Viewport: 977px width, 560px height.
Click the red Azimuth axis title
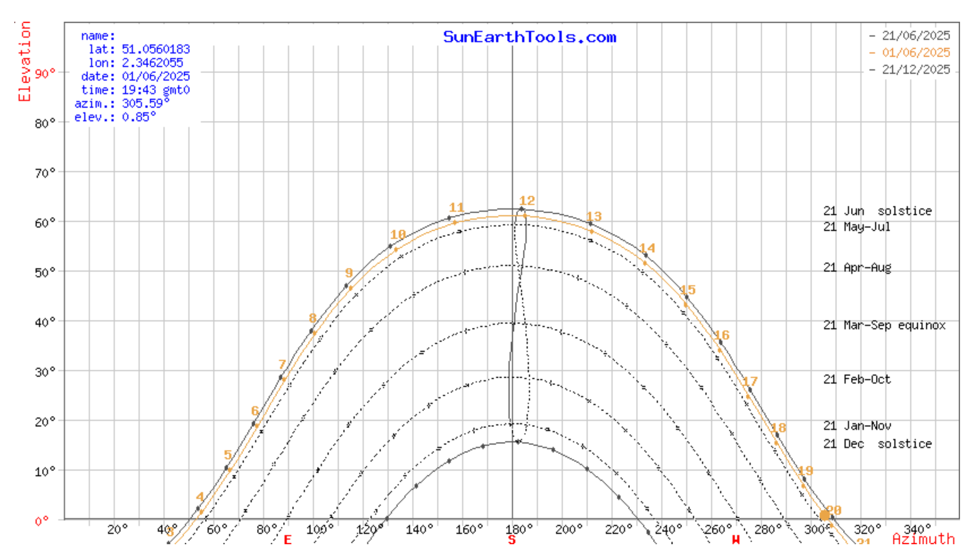click(923, 539)
